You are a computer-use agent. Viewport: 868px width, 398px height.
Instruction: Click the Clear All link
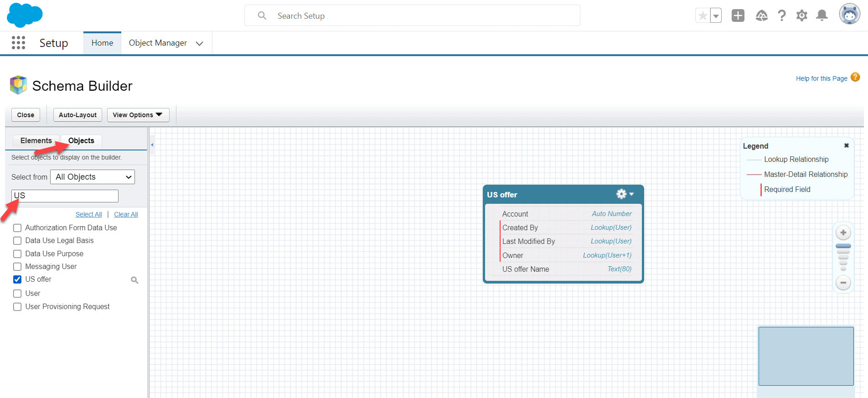click(x=126, y=214)
